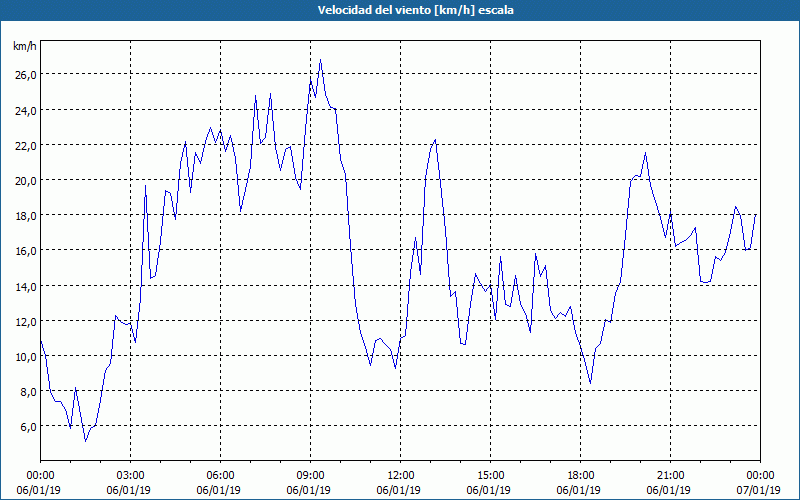Click the 10,0 y-axis value
Viewport: 800px width, 500px height.
click(26, 357)
